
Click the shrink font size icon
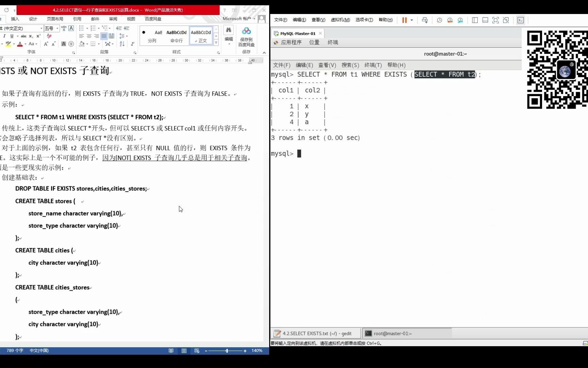pos(53,44)
